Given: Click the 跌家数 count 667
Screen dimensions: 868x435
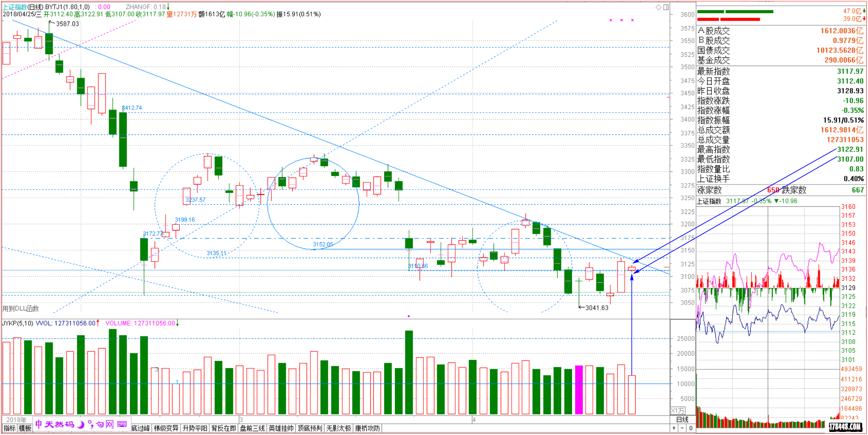Looking at the screenshot, I should tap(857, 190).
